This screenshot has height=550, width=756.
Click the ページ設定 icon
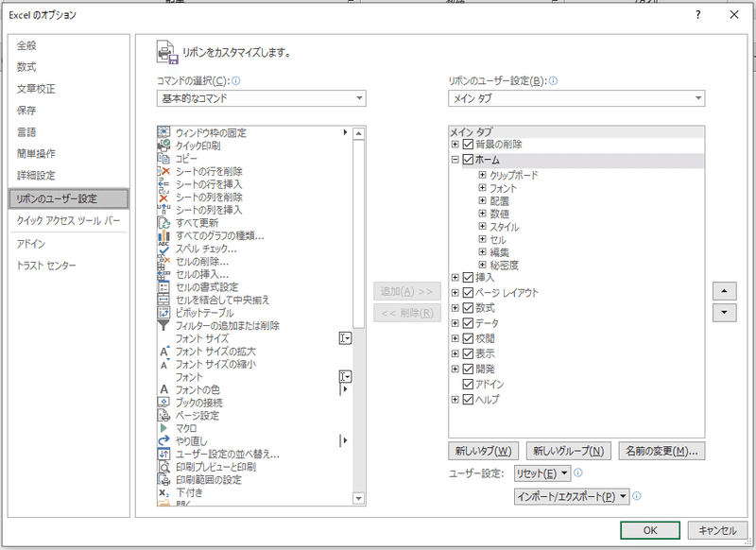point(163,415)
